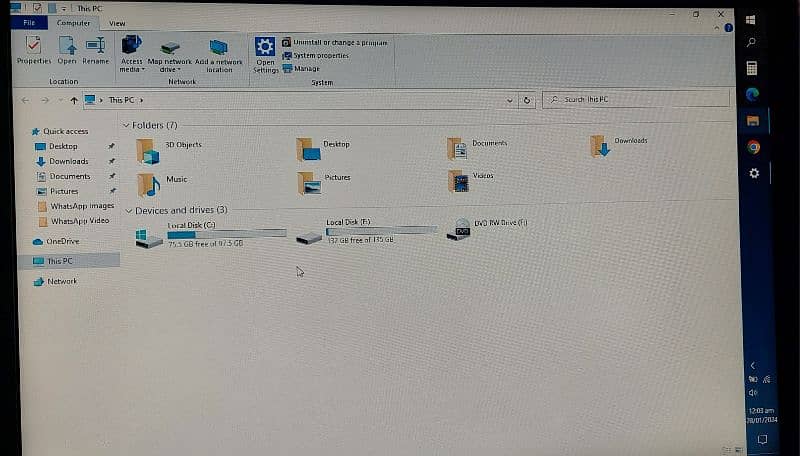Click the Manage option
800x456 pixels.
(301, 68)
